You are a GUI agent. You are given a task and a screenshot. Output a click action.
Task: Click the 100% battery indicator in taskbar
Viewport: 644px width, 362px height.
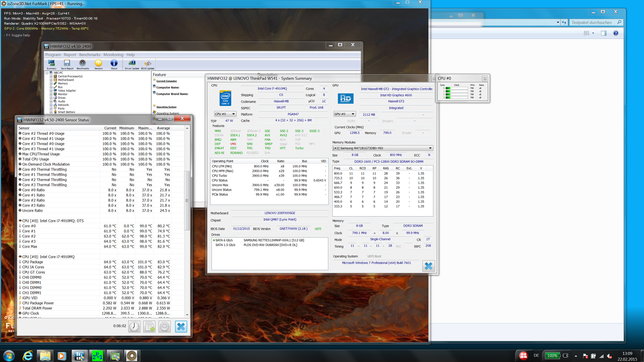[552, 356]
